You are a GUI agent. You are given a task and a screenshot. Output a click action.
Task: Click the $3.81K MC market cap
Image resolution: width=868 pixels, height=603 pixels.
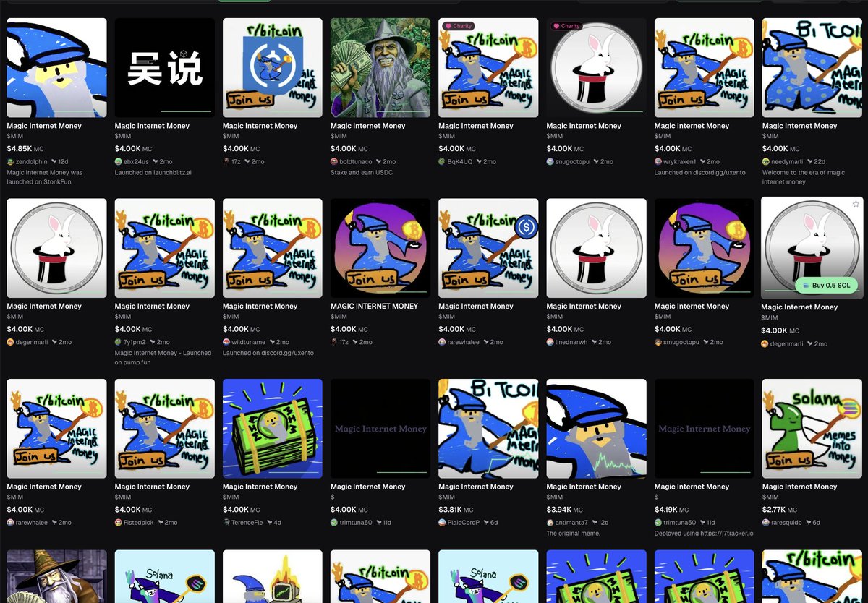[x=457, y=510]
